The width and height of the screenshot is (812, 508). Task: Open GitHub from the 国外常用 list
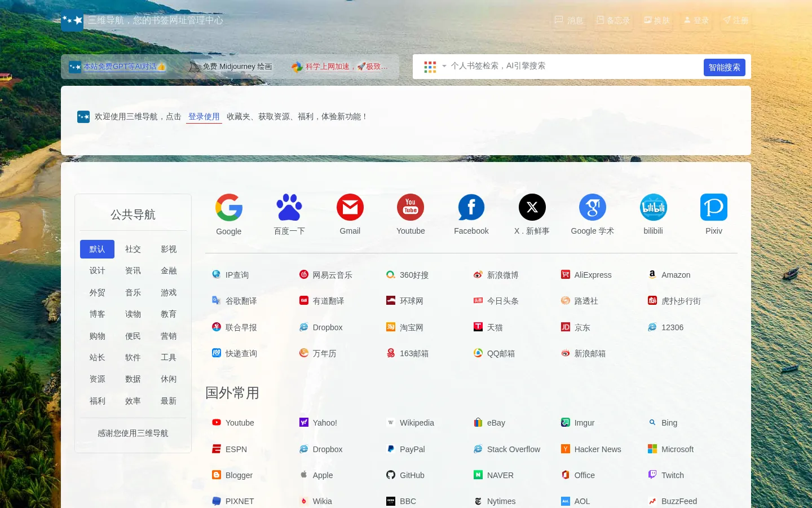click(405, 475)
